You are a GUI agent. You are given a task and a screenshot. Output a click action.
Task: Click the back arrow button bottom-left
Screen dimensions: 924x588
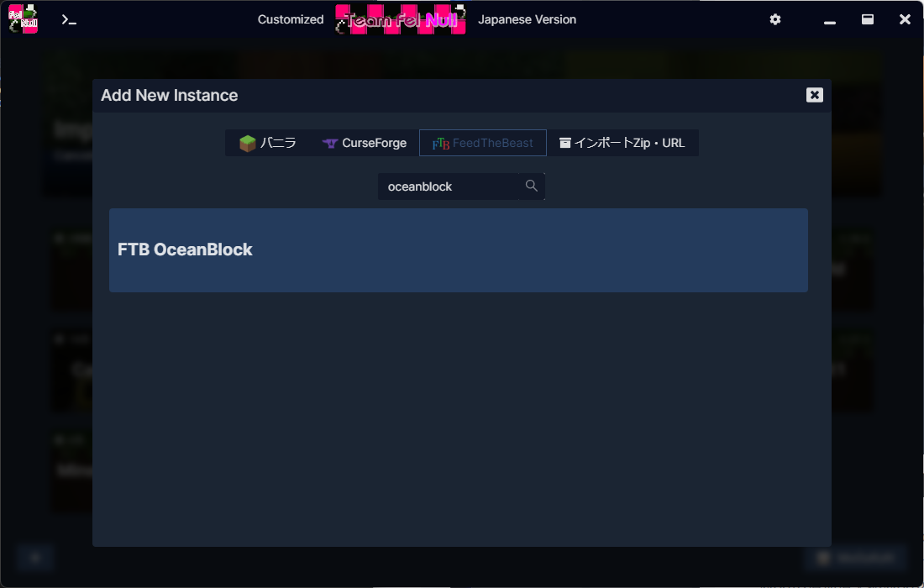point(34,557)
